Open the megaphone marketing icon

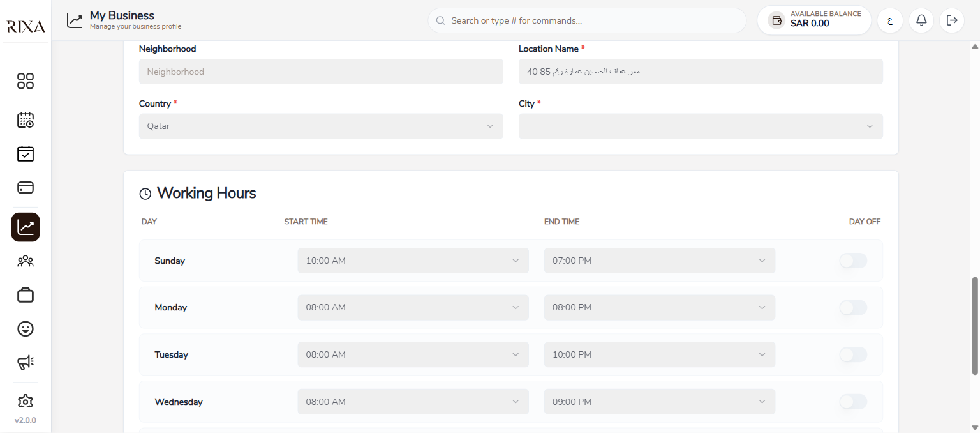[26, 363]
